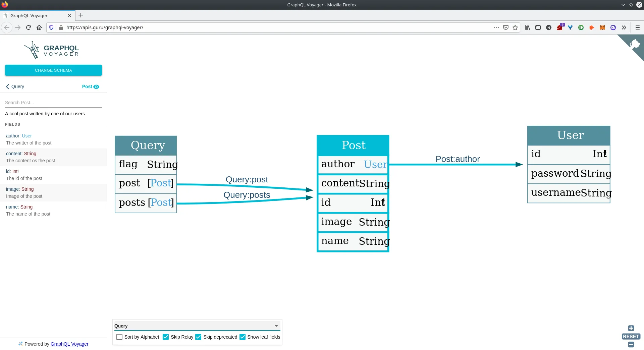
Task: Reset the graph view
Action: (x=631, y=337)
